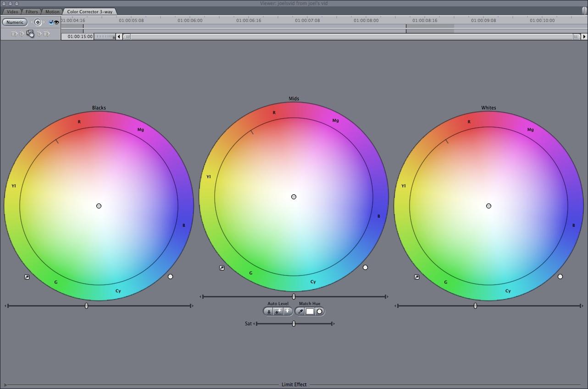Click the Mids level slider handle
588x389 pixels.
(x=294, y=296)
